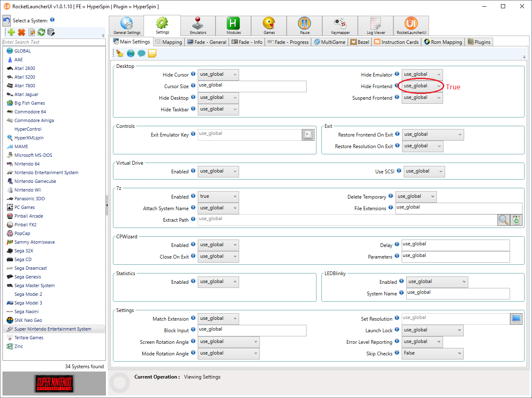Viewport: 532px width, 398px height.
Task: Click the magnifier browse icon for Extract Path
Action: point(503,220)
